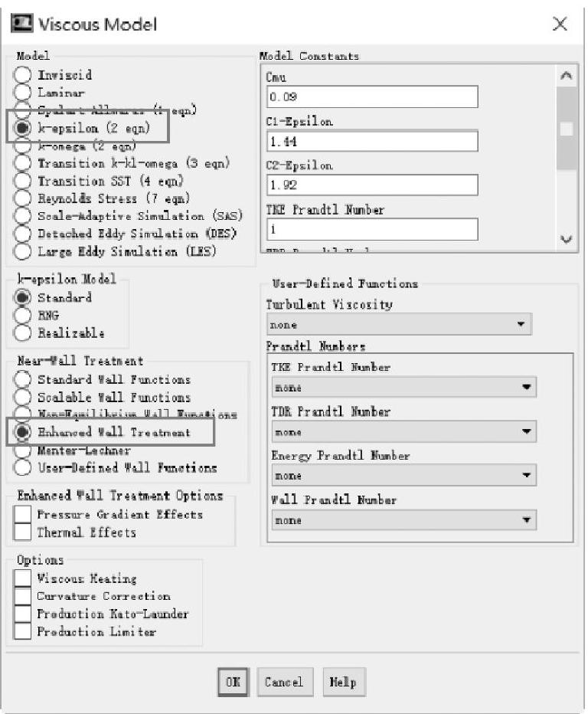Choose RNG k-epsilon model
This screenshot has height=714, width=588.
tap(22, 315)
